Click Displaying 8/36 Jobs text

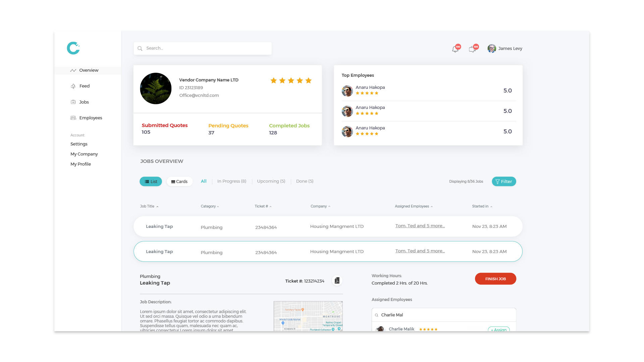(466, 182)
